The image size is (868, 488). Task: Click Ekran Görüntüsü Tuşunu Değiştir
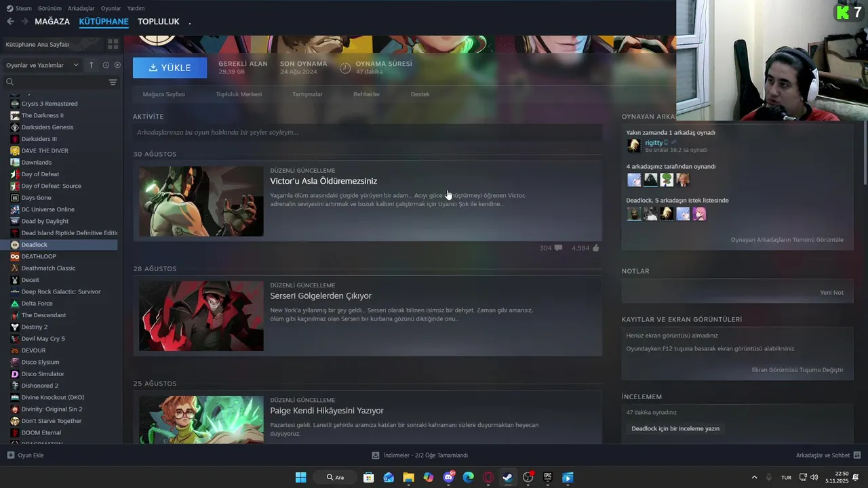797,370
